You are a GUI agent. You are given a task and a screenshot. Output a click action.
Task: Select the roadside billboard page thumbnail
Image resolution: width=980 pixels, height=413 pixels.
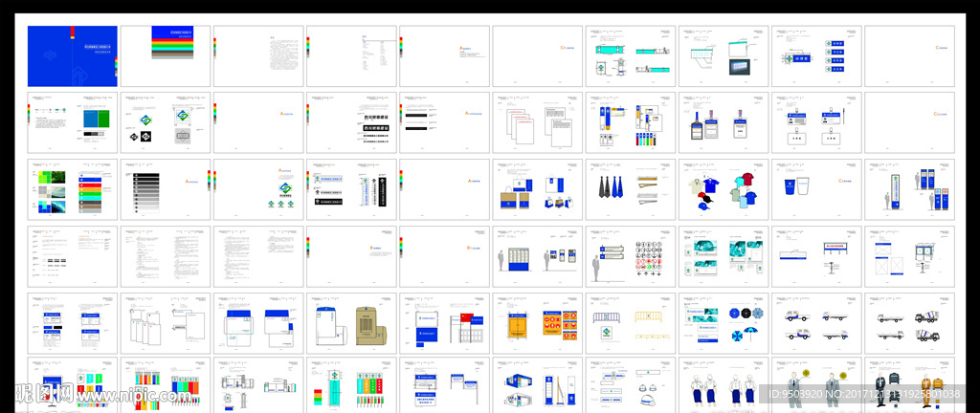pyautogui.click(x=817, y=256)
